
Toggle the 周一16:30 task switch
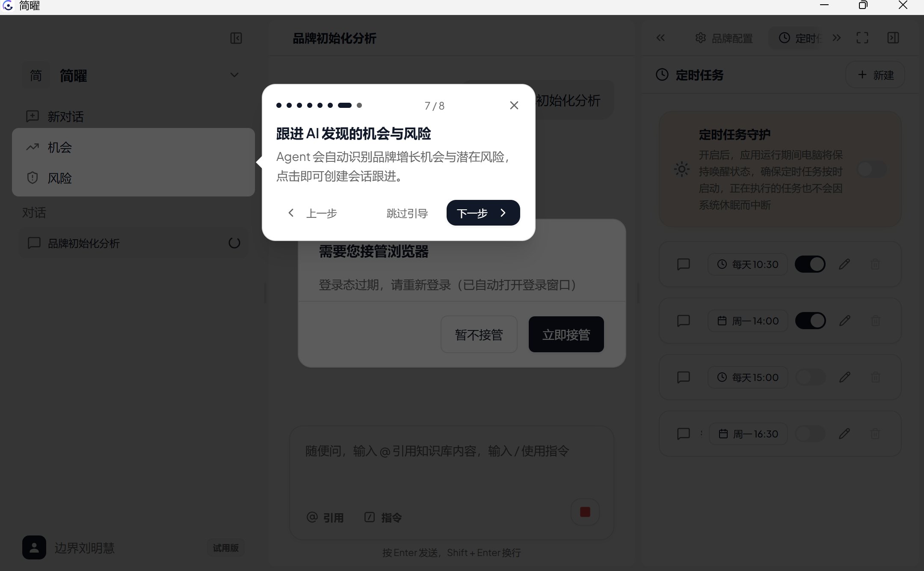coord(810,434)
